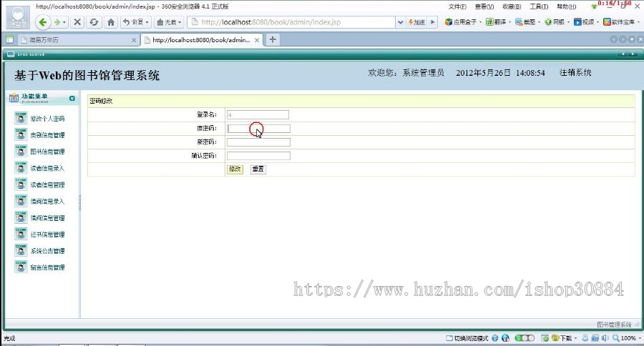
Task: Open the 软件宝库 software store
Action: [x=619, y=22]
